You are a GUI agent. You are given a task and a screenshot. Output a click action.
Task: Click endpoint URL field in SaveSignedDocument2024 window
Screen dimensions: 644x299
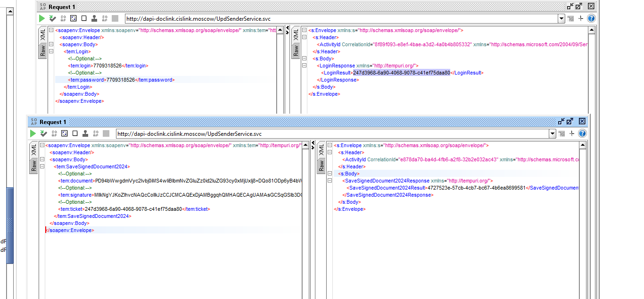click(332, 134)
